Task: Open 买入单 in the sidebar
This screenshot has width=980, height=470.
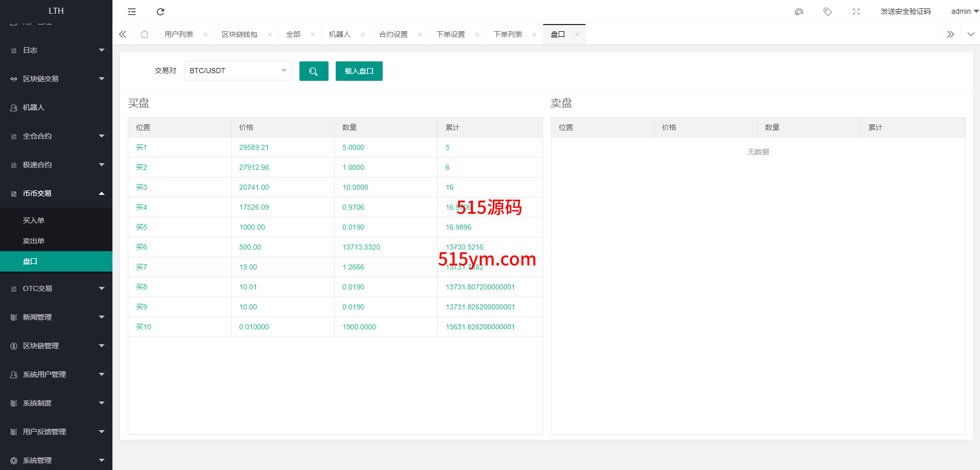Action: coord(34,220)
